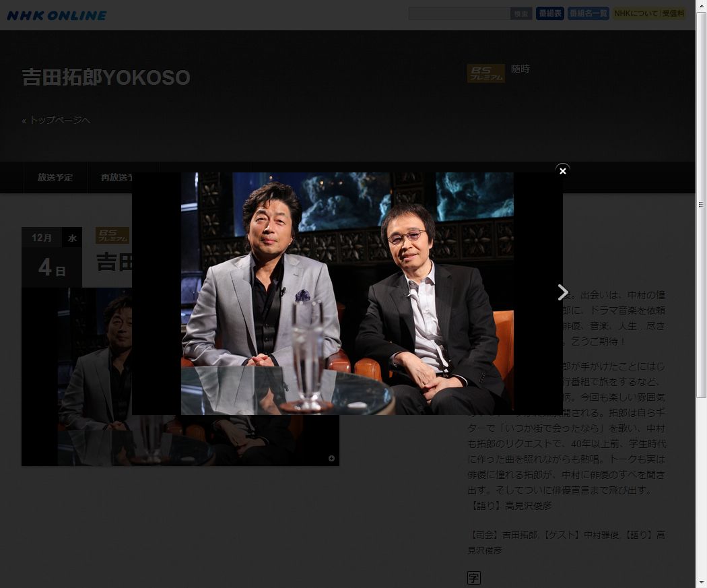The height and width of the screenshot is (588, 707).
Task: Click the 随時 broadcast time text
Action: (x=520, y=69)
